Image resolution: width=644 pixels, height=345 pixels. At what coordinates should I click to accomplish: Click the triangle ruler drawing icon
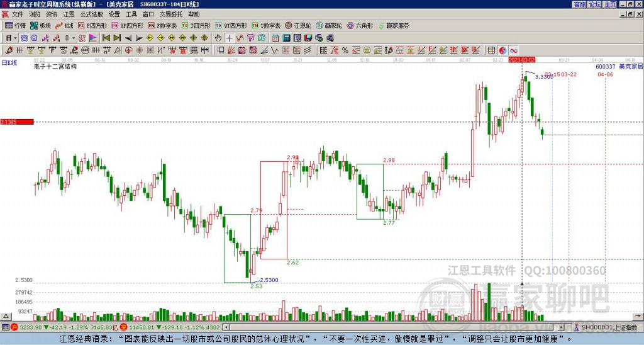pos(118,50)
